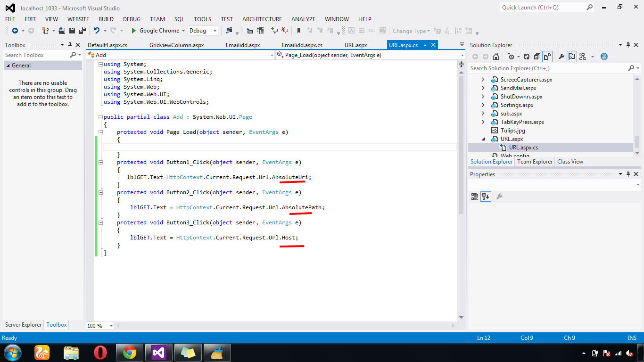Viewport: 644px width, 362px height.
Task: Click the Find in Files toolbar icon
Action: [x=230, y=31]
